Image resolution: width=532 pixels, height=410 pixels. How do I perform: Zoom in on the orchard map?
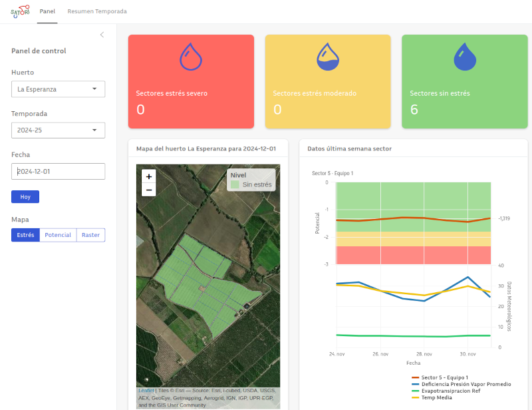(149, 176)
